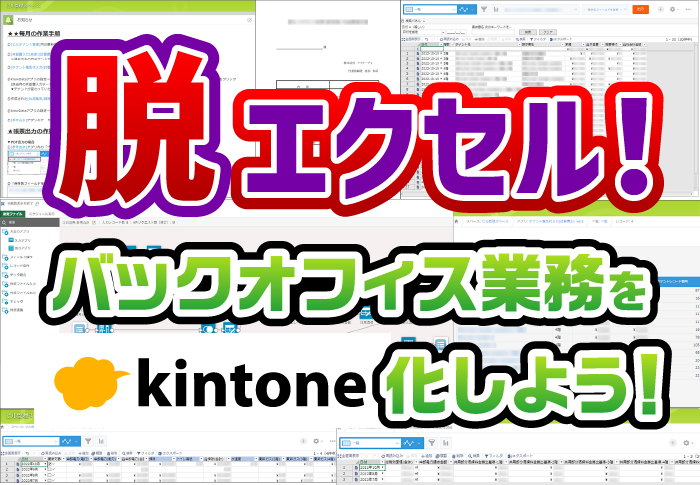Click the undo arrow in the bottom-left grid toolbar
The height and width of the screenshot is (485, 700).
point(27,453)
